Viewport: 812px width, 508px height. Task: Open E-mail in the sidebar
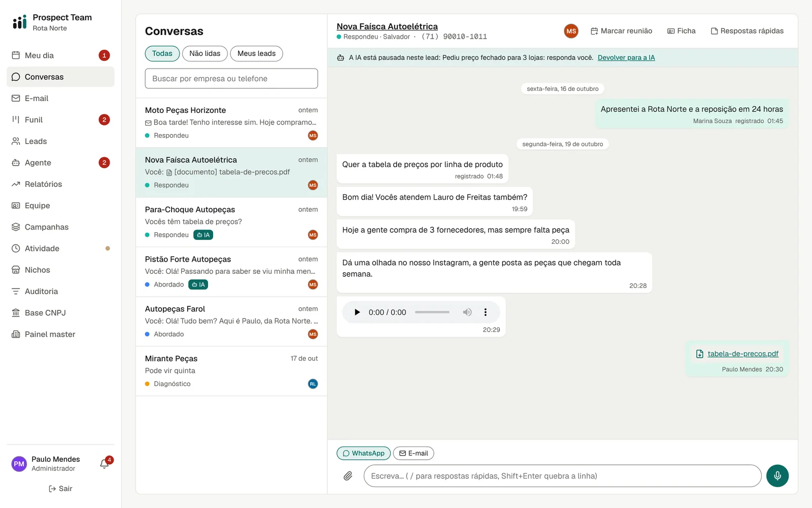coord(60,99)
